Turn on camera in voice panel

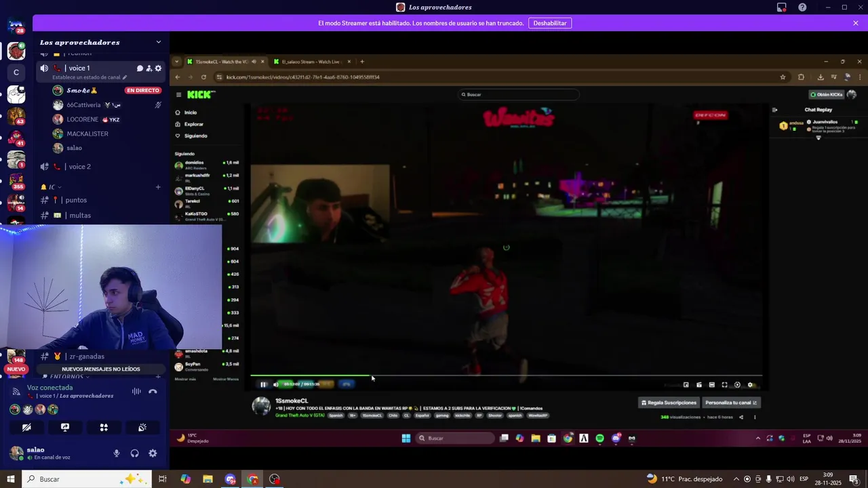point(26,428)
